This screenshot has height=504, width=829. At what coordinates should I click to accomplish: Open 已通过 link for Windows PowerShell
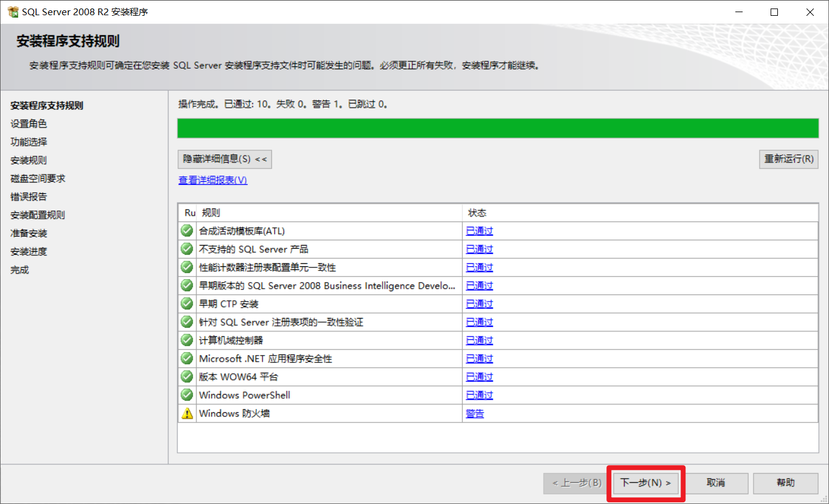point(479,395)
